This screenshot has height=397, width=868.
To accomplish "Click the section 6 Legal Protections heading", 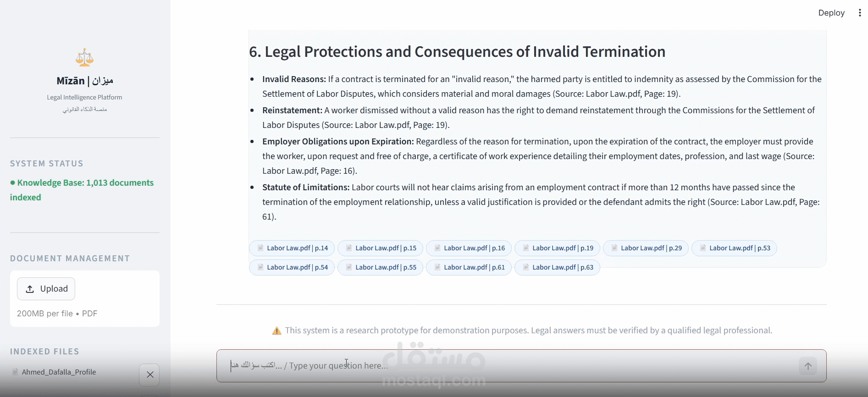I will point(457,52).
